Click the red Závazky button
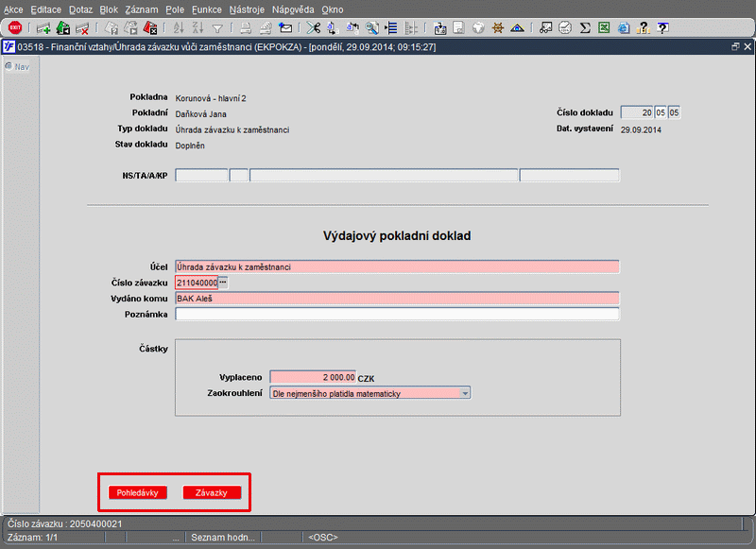This screenshot has width=756, height=549. 211,492
